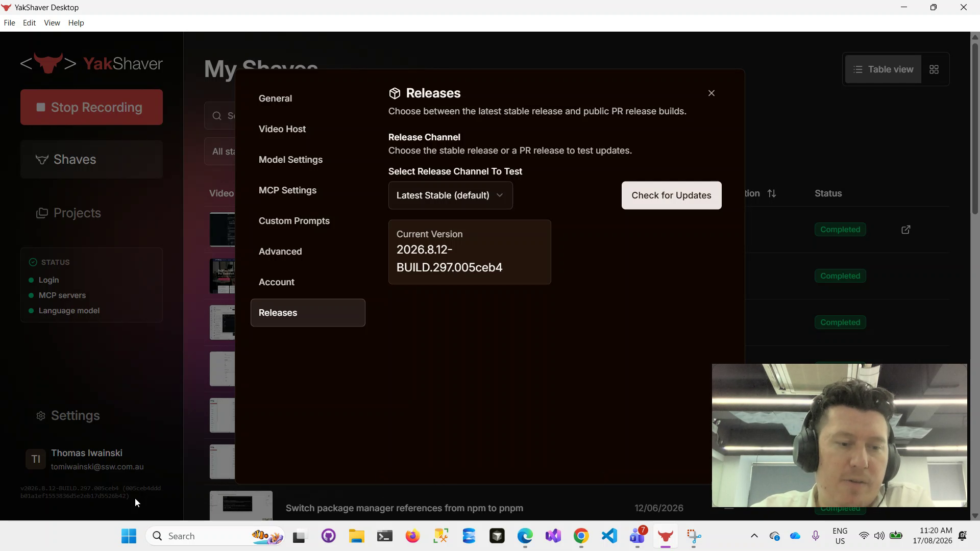Open the Snipping Tool on taskbar
The width and height of the screenshot is (980, 551).
pos(694,536)
